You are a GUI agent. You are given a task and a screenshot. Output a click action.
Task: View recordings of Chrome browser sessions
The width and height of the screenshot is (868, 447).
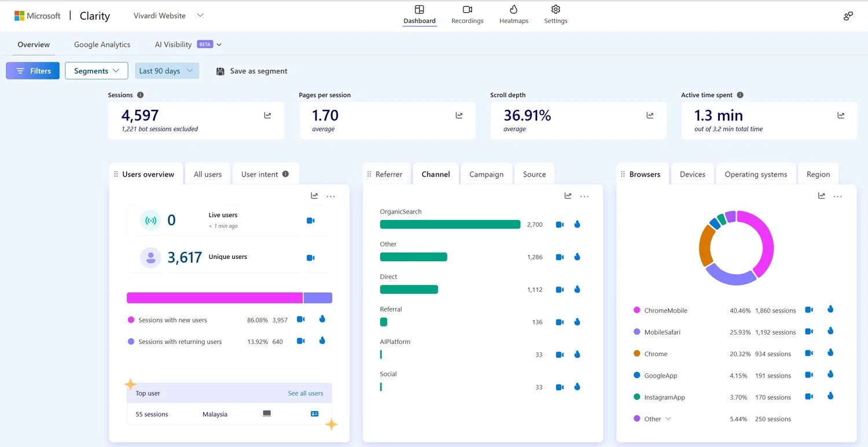pyautogui.click(x=809, y=353)
